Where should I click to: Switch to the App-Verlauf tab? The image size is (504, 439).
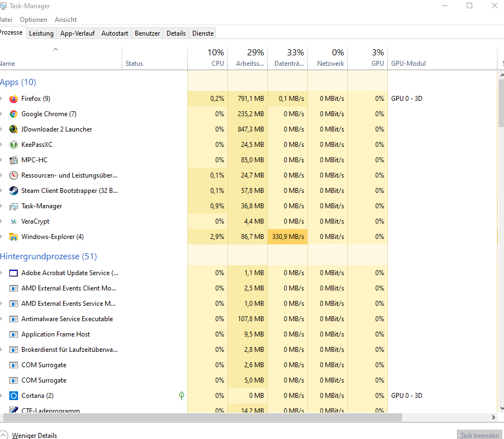pyautogui.click(x=77, y=33)
